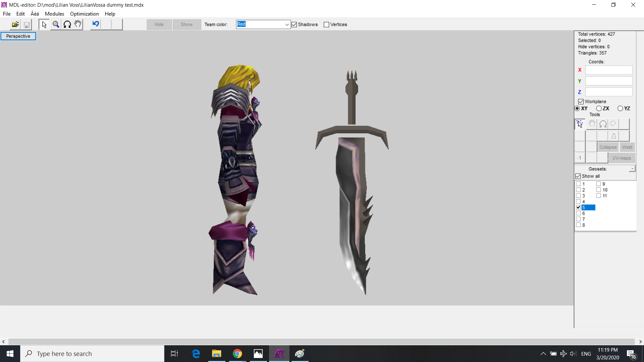
Task: Launch Microsoft Edge from taskbar
Action: pyautogui.click(x=196, y=354)
